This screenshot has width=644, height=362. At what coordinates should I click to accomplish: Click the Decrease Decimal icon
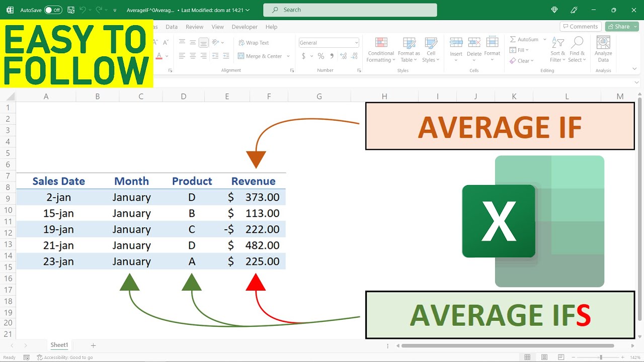[354, 56]
